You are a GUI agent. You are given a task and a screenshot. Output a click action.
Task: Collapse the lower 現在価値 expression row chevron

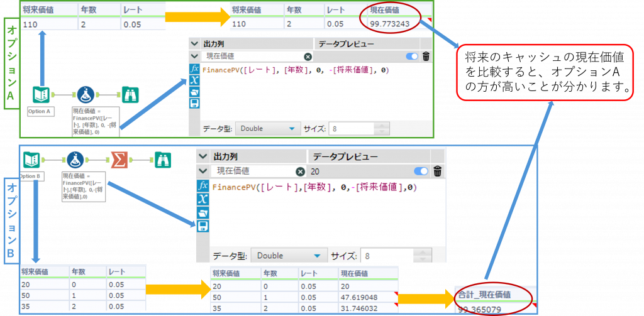click(203, 171)
